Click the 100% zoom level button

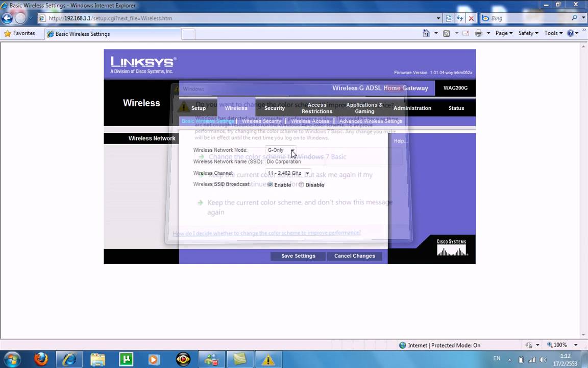pos(557,344)
